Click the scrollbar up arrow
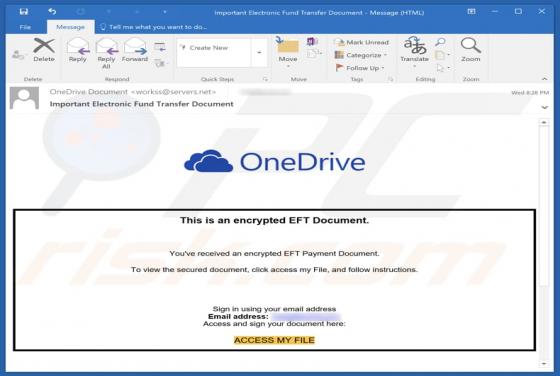Image resolution: width=560 pixels, height=376 pixels. tap(544, 122)
